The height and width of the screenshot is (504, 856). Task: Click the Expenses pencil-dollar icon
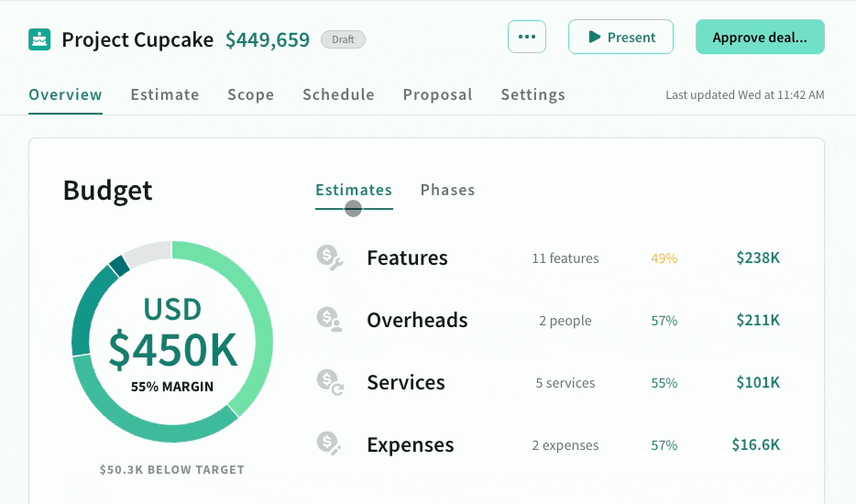[x=329, y=444]
